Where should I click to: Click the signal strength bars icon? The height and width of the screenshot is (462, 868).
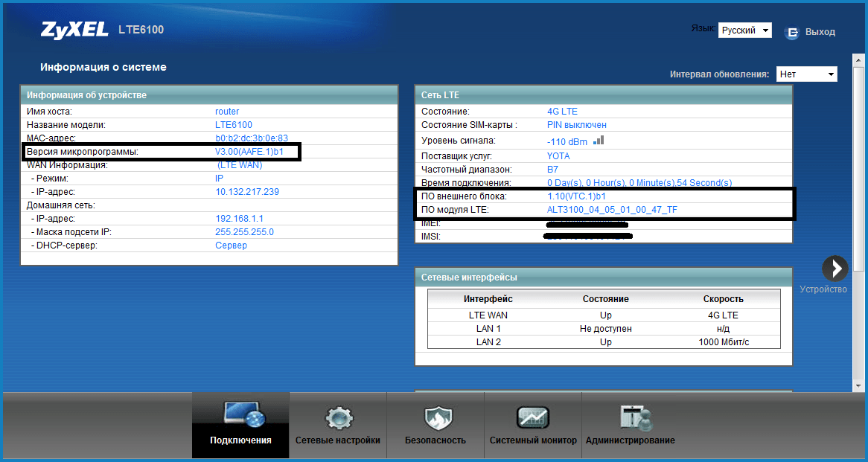(599, 140)
